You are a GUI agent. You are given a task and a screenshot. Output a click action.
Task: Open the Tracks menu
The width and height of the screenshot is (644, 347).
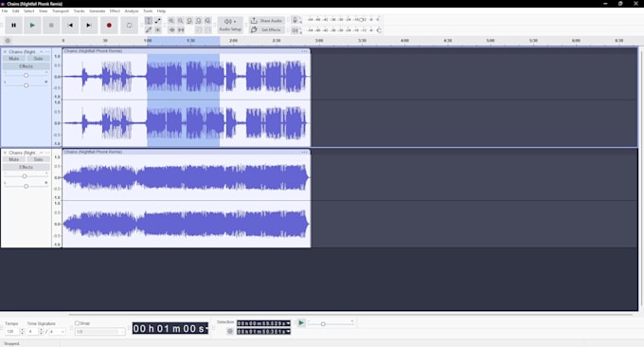(79, 11)
